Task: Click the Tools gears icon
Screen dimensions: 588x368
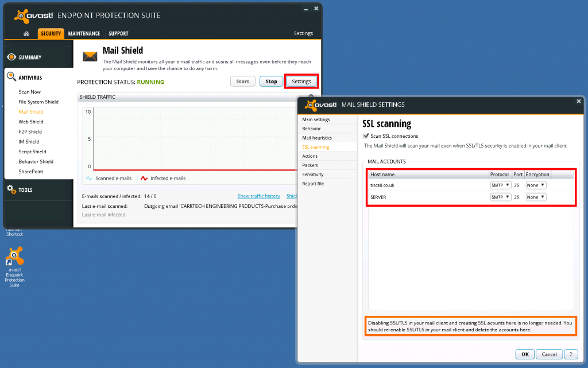Action: click(11, 189)
